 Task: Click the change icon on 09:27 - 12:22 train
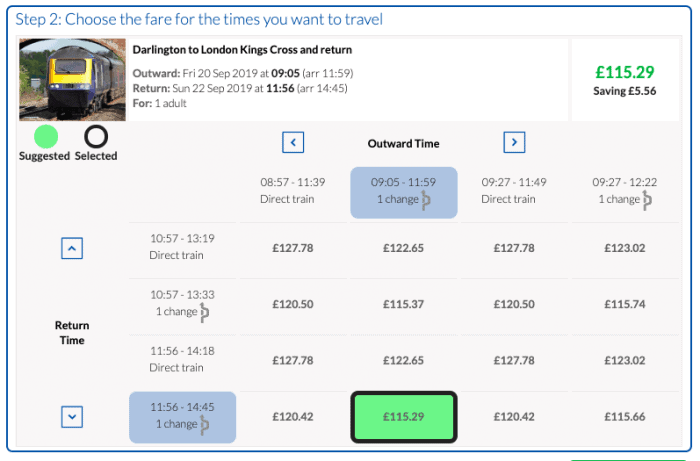click(646, 200)
